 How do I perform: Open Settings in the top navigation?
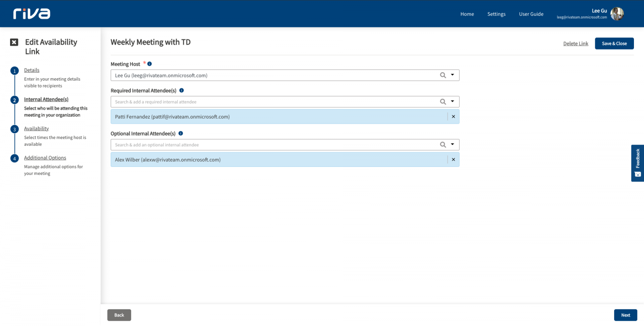[x=496, y=14]
